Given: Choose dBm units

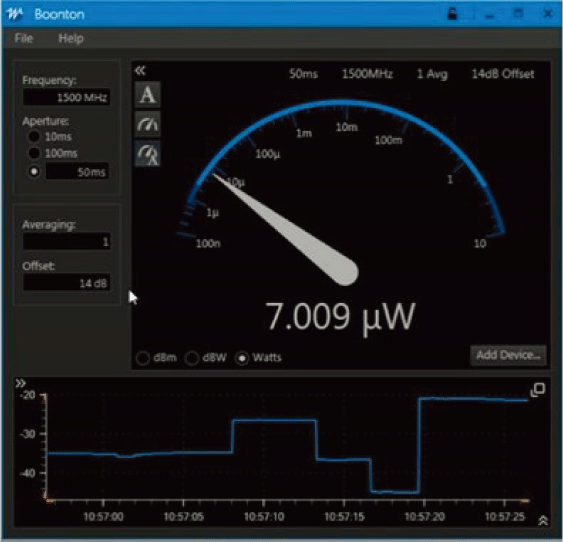Looking at the screenshot, I should [x=143, y=358].
